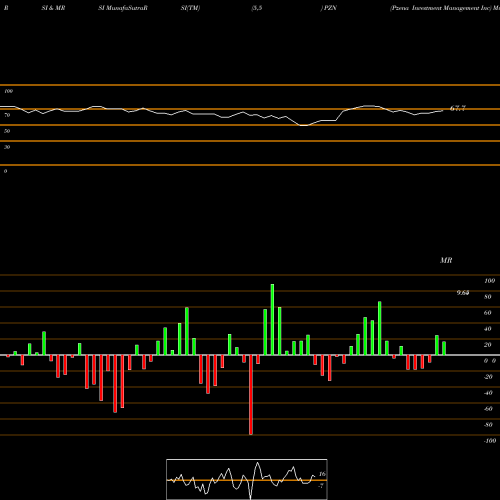Click the tallest green bar in the MR chart
This screenshot has width=500, height=500.
pos(272,320)
